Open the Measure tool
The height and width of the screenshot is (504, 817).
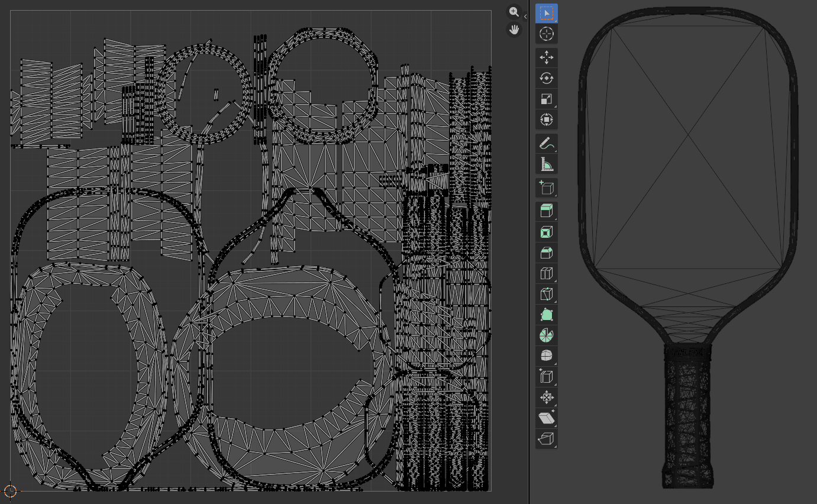point(546,163)
